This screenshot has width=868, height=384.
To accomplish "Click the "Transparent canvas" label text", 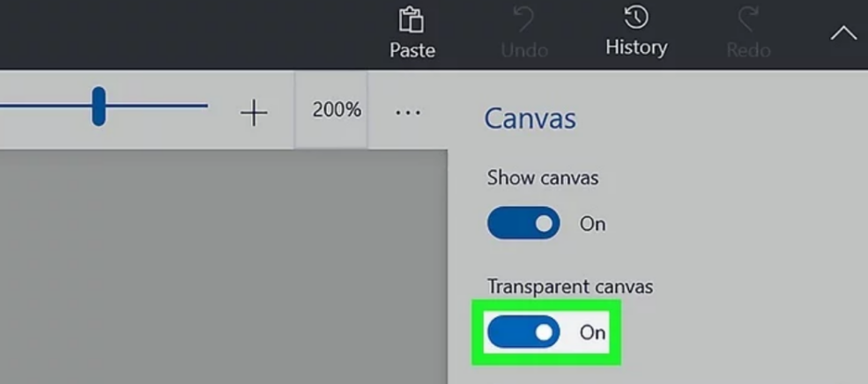I will click(570, 286).
